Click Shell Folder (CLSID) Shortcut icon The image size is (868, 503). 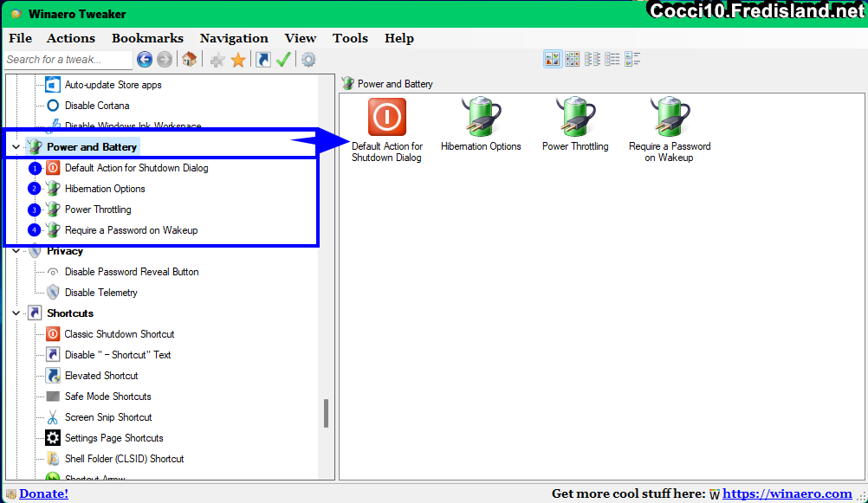(53, 458)
